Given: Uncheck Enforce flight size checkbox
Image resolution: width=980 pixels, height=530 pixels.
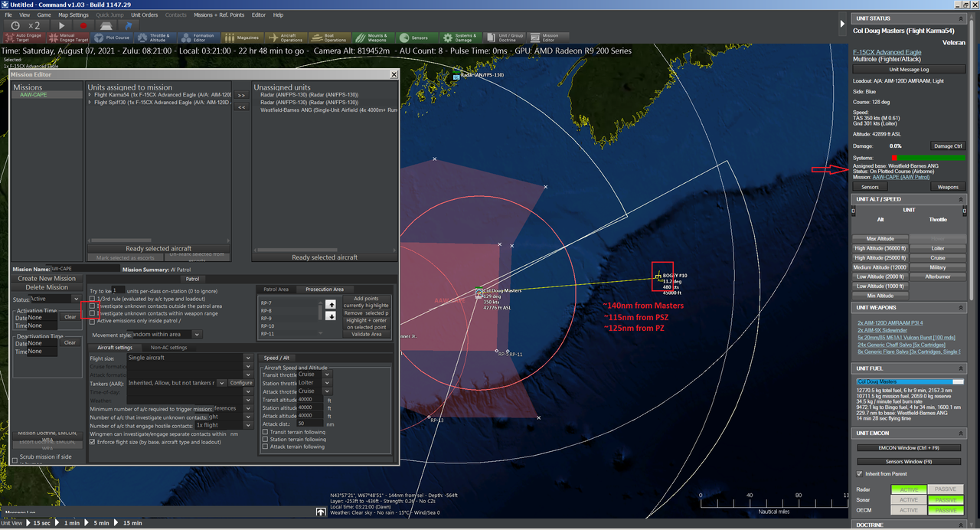Looking at the screenshot, I should click(x=93, y=443).
